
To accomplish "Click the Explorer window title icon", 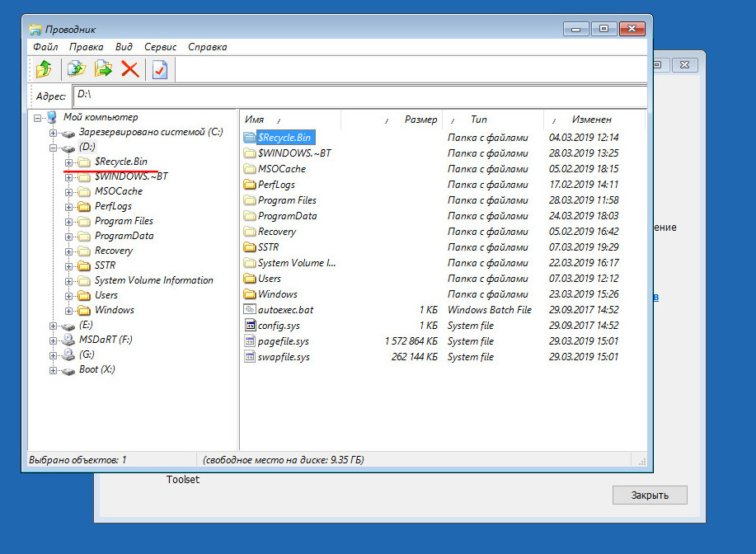I will click(35, 30).
